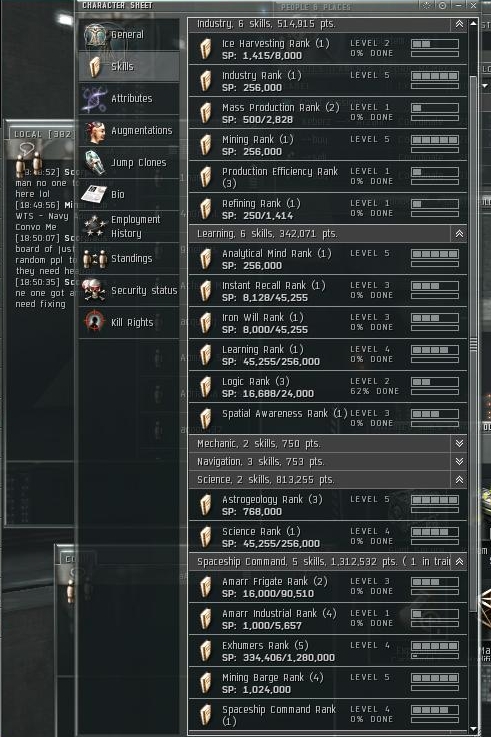Click the Standings people icon
This screenshot has height=737, width=491.
94,259
